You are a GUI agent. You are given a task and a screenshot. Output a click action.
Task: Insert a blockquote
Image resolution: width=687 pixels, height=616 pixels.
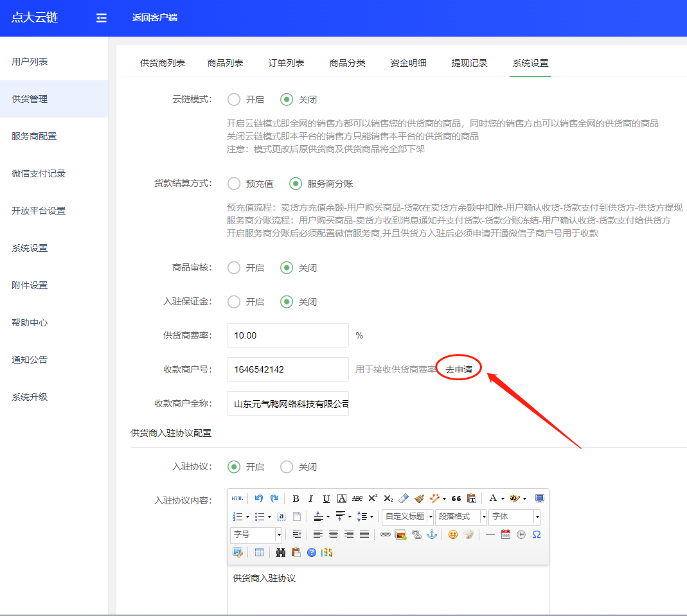[456, 498]
